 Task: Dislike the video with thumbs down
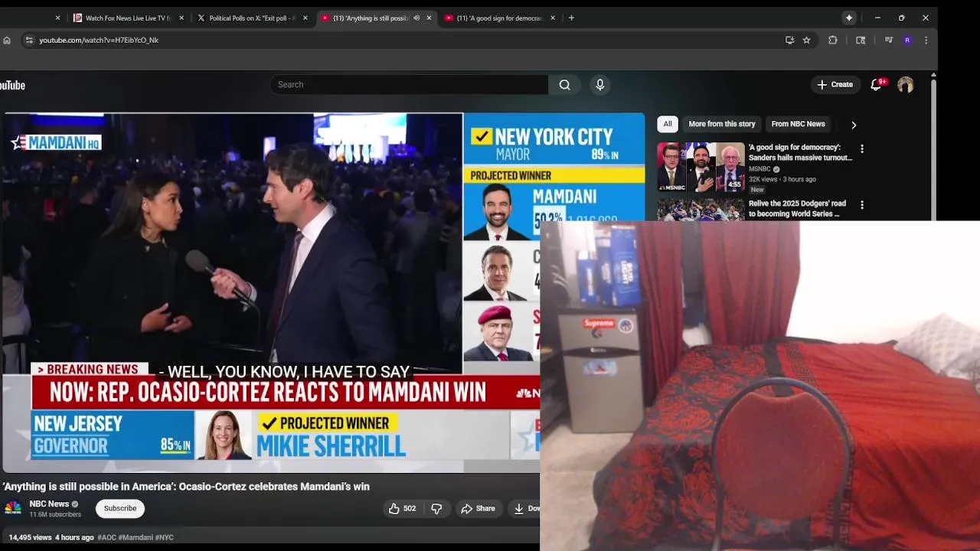(436, 509)
